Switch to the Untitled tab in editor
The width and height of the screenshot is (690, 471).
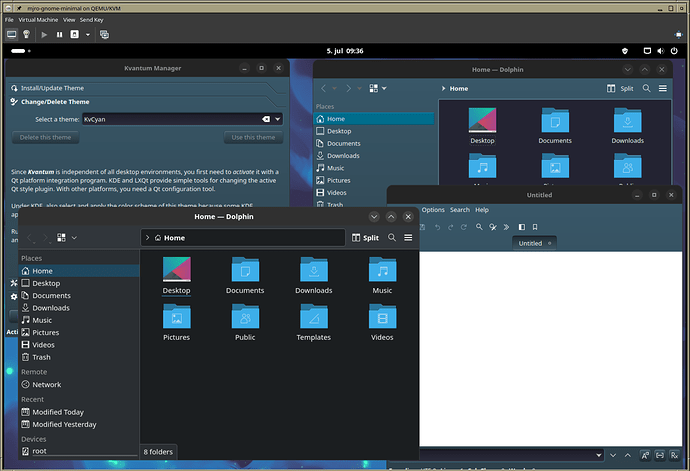tap(534, 243)
